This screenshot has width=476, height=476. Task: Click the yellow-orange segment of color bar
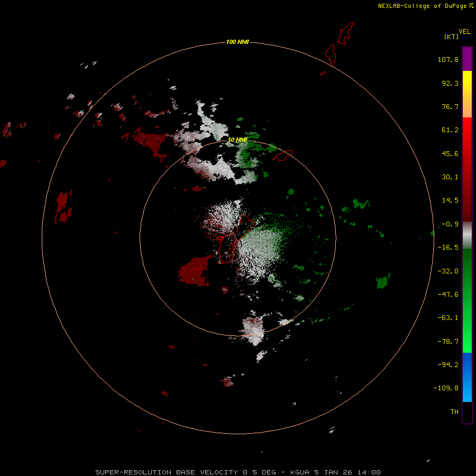[467, 94]
